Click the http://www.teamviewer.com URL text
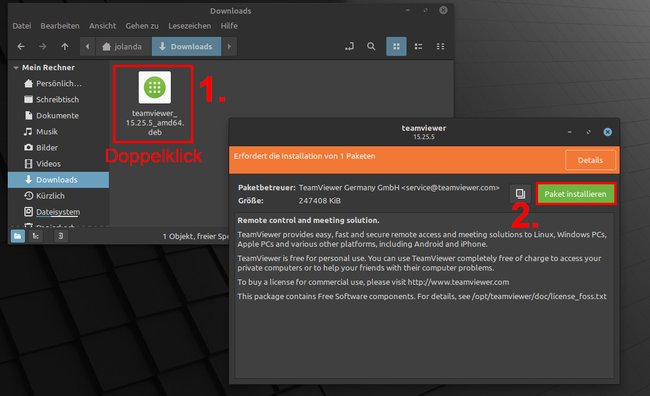The height and width of the screenshot is (396, 650). [x=458, y=282]
